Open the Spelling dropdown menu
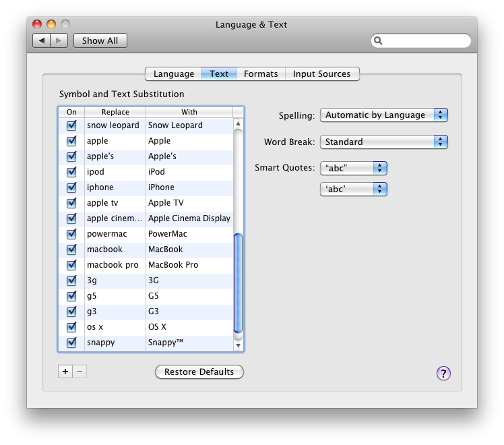Screen dimensions: 504x445 point(384,115)
